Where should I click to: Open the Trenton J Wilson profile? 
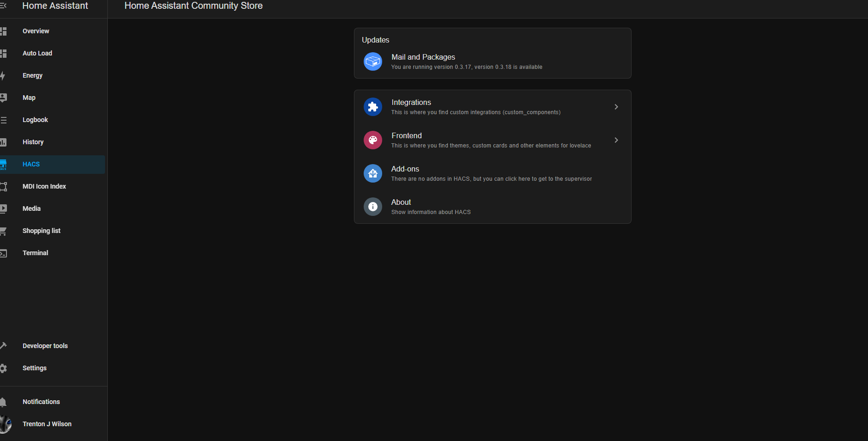[47, 424]
